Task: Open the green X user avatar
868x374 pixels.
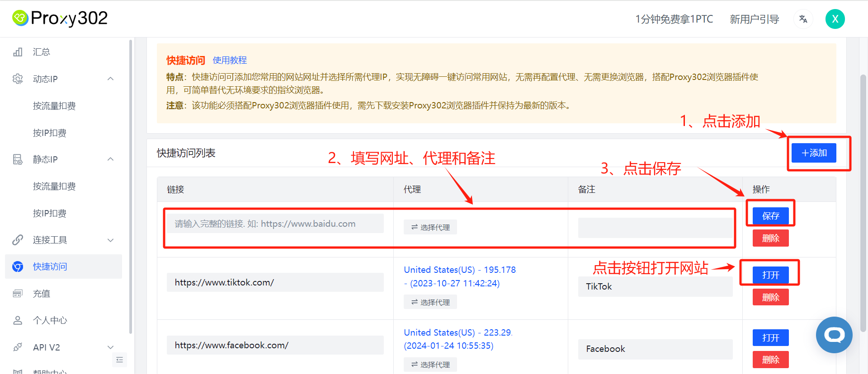Action: coord(835,19)
